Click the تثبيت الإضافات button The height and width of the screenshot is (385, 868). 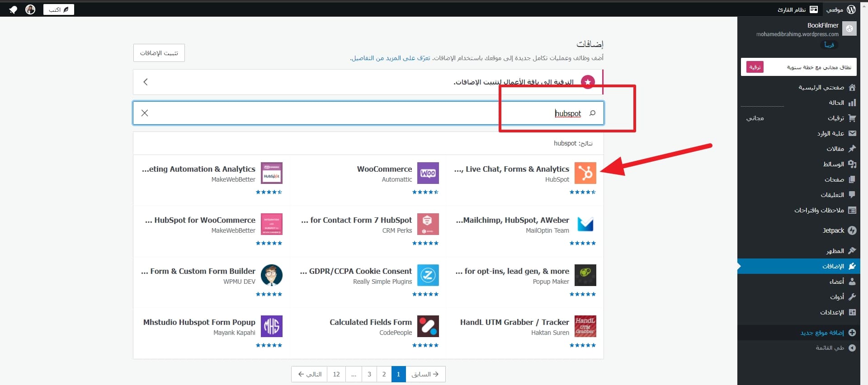[159, 53]
